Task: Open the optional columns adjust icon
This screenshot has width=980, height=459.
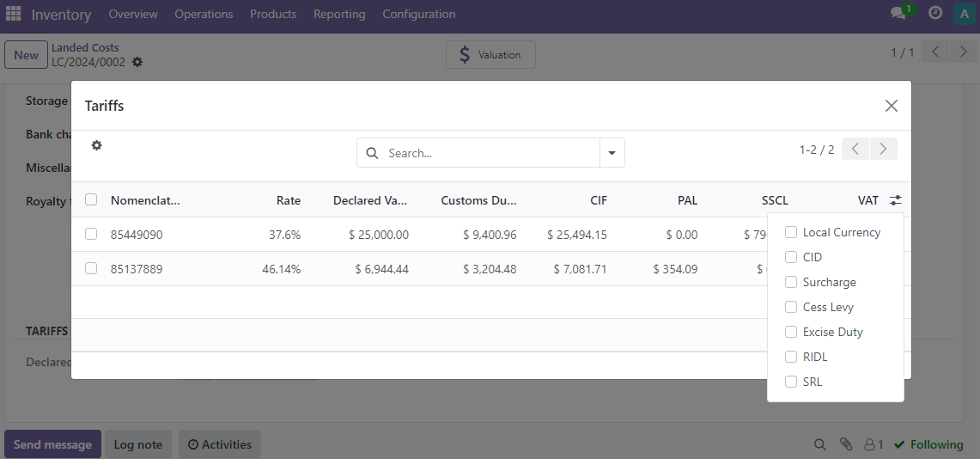Action: (896, 200)
